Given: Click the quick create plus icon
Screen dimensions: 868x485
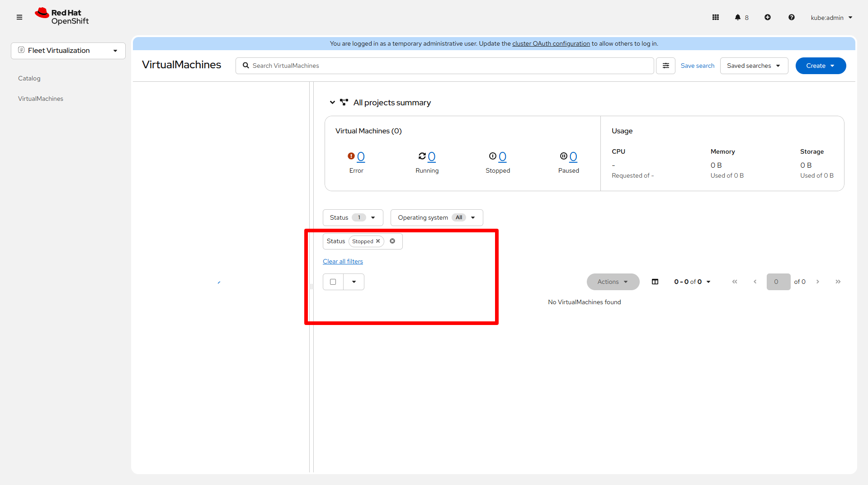Looking at the screenshot, I should pos(768,17).
